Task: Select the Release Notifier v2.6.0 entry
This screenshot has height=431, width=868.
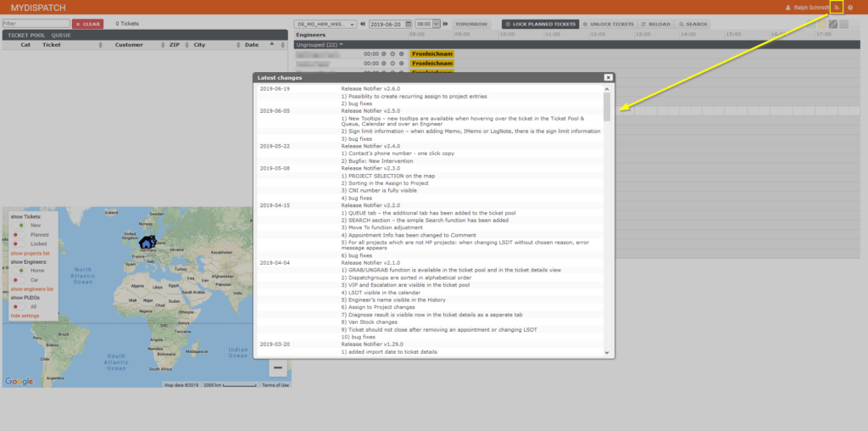Action: [x=370, y=88]
